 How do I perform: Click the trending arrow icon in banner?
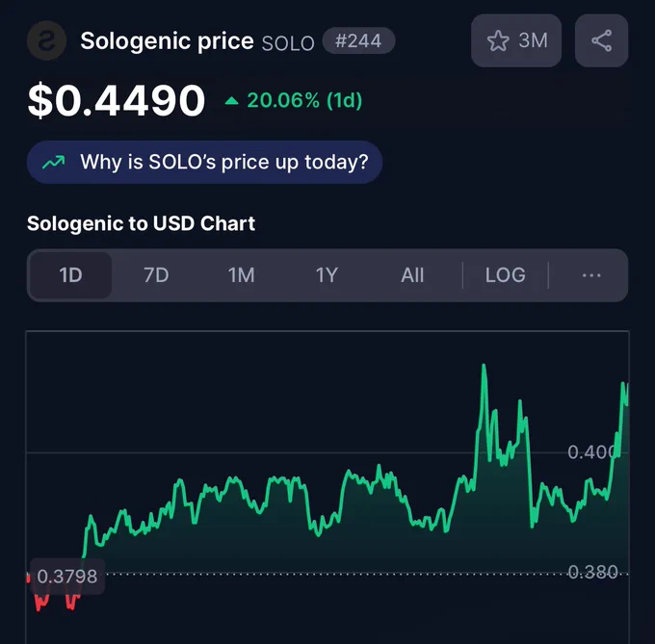(54, 162)
